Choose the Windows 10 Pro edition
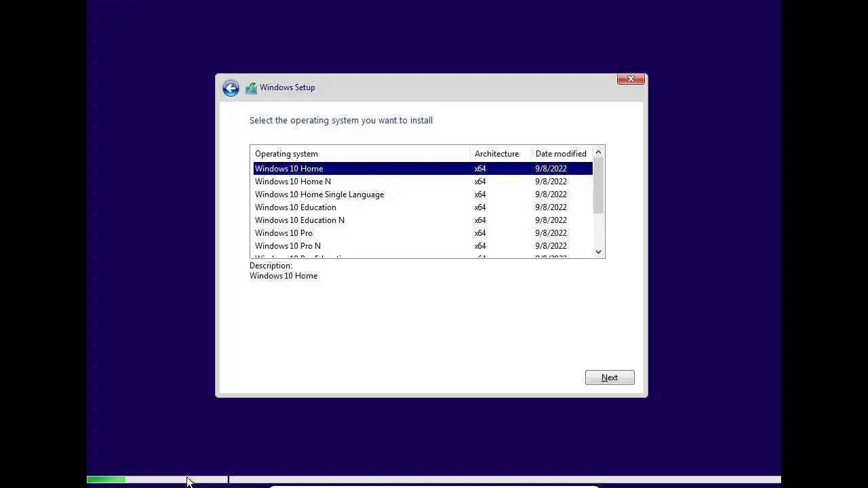 click(422, 233)
